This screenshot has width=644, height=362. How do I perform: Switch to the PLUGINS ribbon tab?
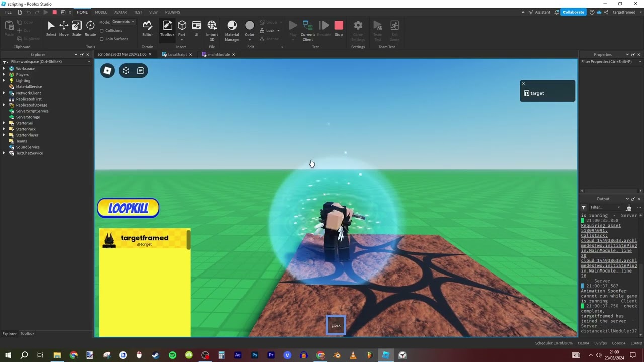(173, 12)
